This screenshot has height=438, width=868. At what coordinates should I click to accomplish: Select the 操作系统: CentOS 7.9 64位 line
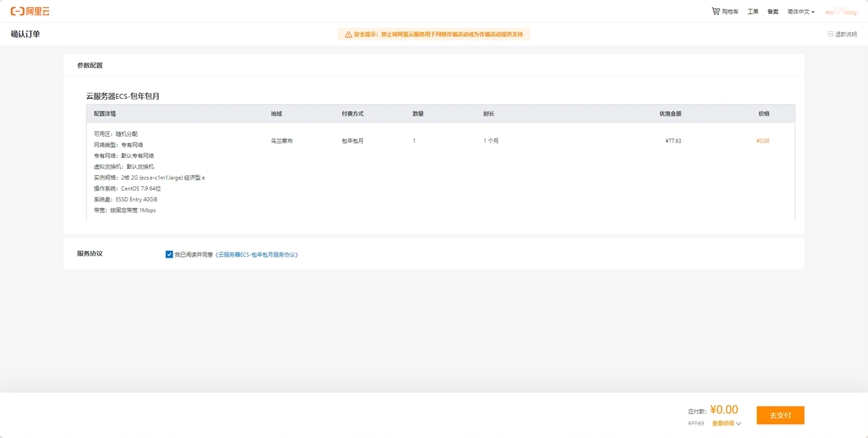tap(127, 188)
